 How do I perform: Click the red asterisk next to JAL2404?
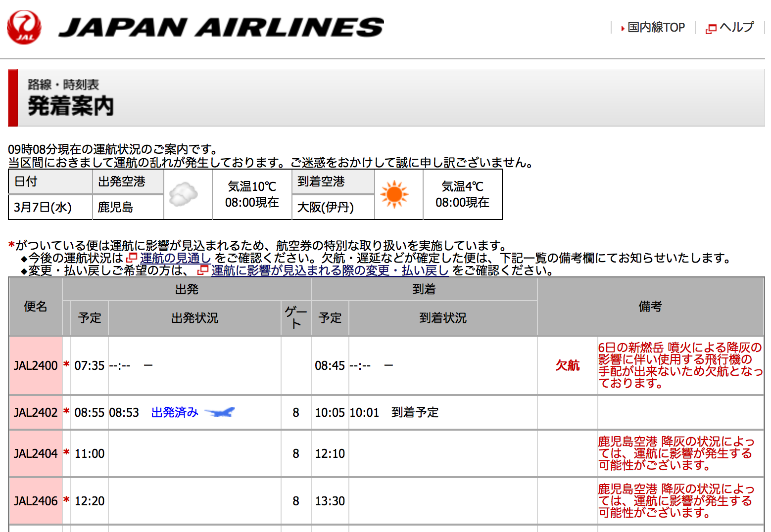tap(66, 453)
